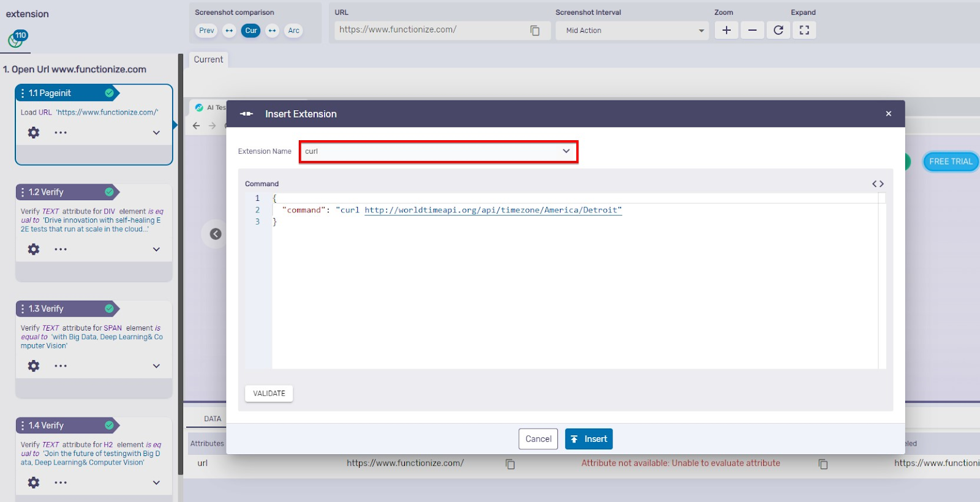Viewport: 980px width, 502px height.
Task: Click the worldtimeapi.org URL in the command
Action: (493, 210)
